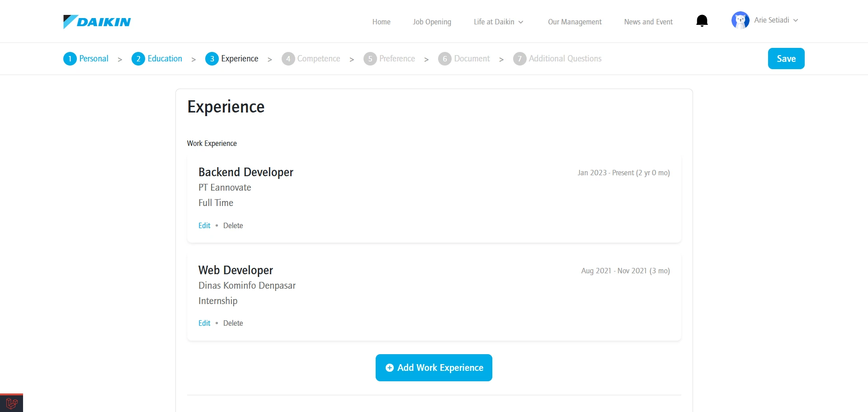Select the Personal step circle
Viewport: 868px width, 412px height.
[70, 59]
